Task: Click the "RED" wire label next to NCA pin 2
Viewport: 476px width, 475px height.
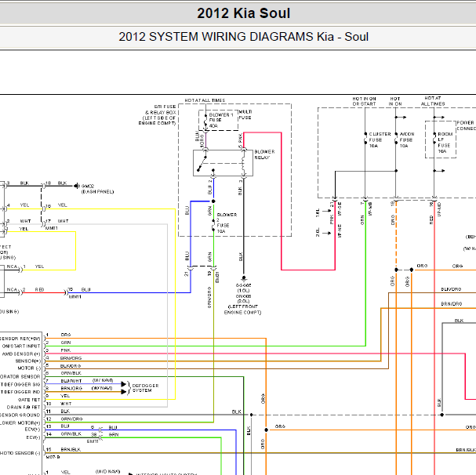Action: [x=39, y=289]
